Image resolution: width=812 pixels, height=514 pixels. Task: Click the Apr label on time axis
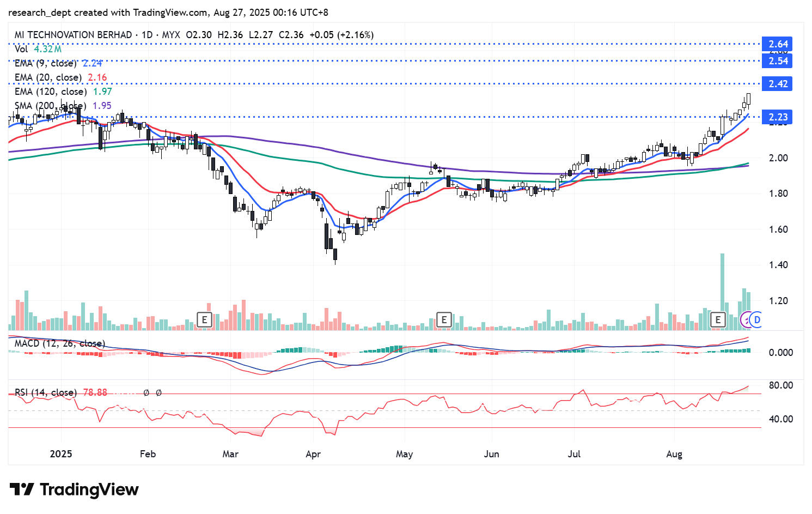313,454
